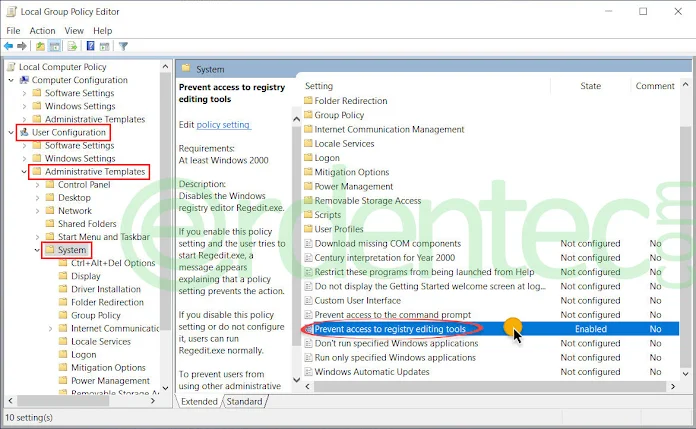This screenshot has width=696, height=429.
Task: Click the Forward arrow toolbar icon
Action: [x=22, y=46]
